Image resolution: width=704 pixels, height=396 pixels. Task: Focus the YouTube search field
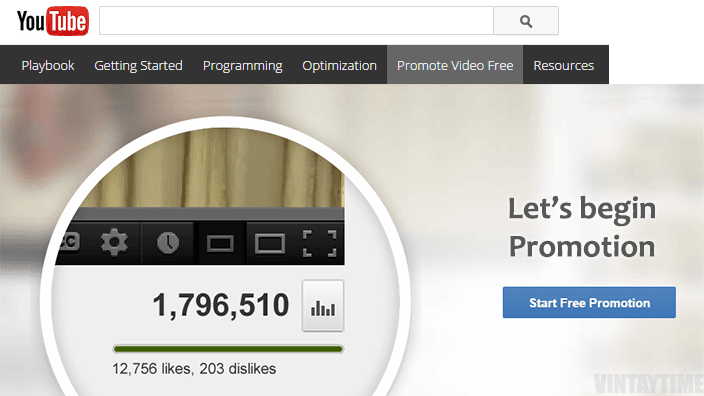[296, 21]
